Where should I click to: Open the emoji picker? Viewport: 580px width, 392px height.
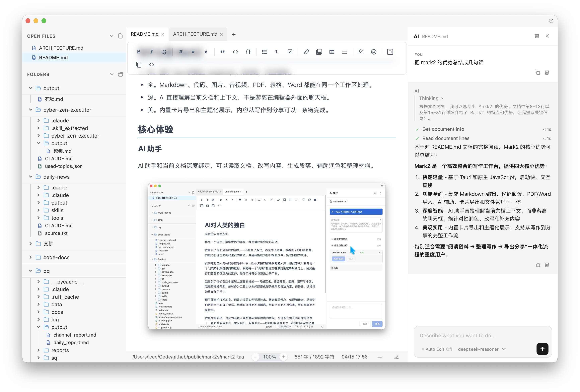[374, 52]
